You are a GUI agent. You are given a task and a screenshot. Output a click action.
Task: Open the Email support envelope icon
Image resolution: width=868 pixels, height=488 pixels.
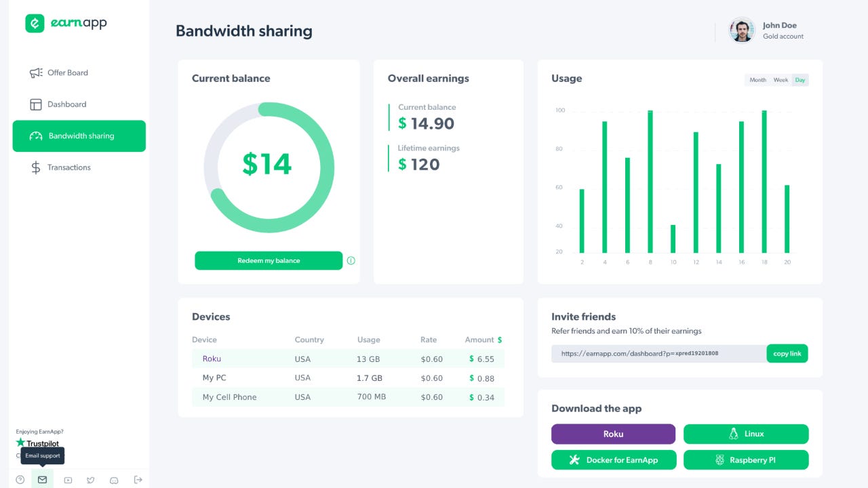tap(42, 479)
